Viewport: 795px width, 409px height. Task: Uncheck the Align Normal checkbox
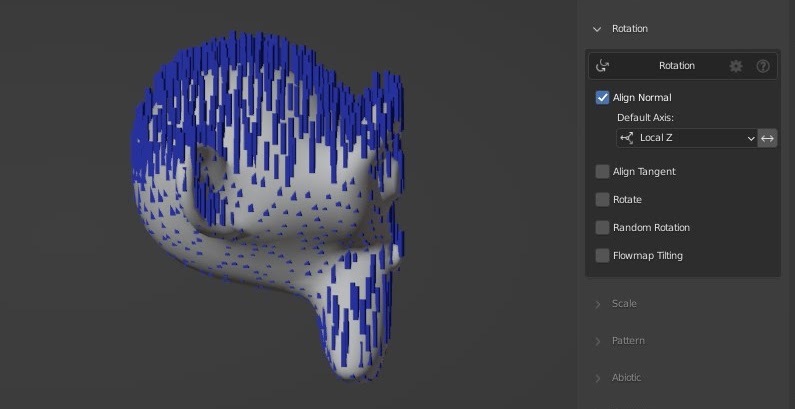pyautogui.click(x=602, y=97)
